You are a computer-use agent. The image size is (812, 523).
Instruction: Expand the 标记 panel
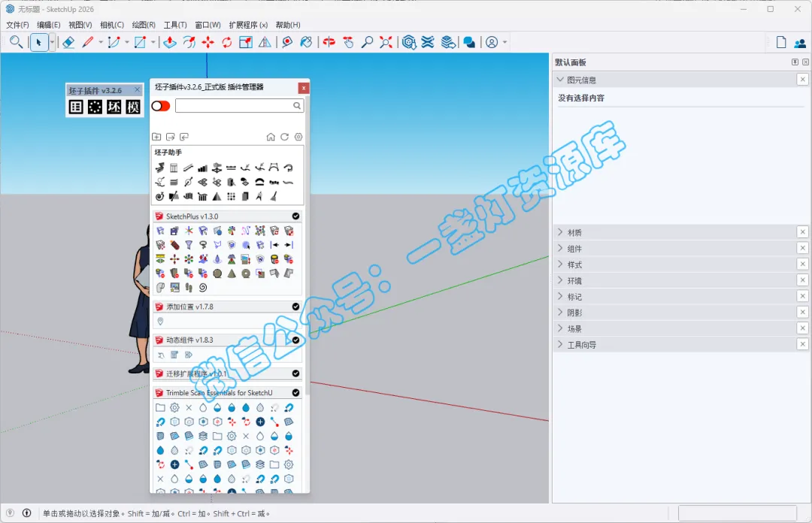coord(560,296)
